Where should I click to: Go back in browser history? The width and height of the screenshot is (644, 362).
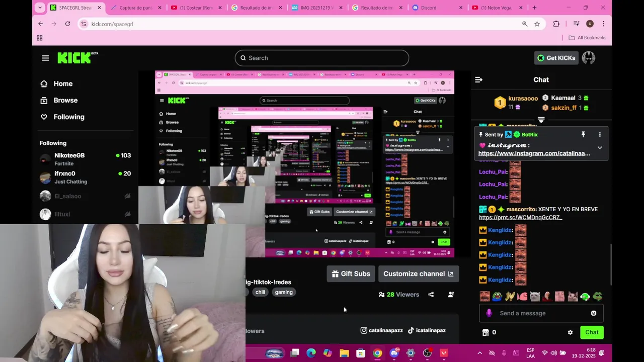point(41,24)
